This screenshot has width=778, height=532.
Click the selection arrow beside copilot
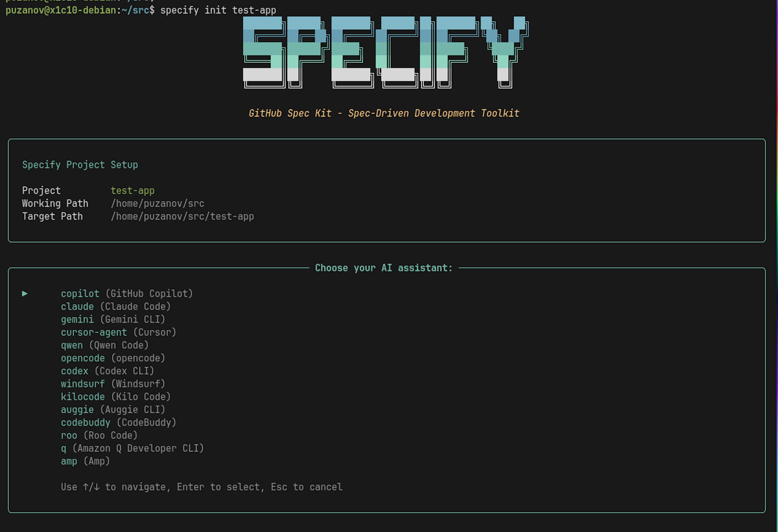pyautogui.click(x=25, y=294)
